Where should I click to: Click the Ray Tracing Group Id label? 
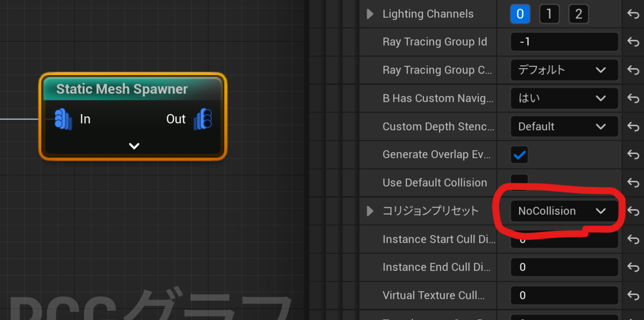coord(435,42)
